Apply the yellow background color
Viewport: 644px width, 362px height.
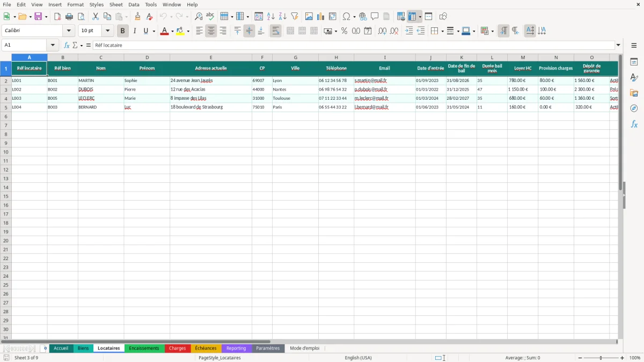click(180, 31)
